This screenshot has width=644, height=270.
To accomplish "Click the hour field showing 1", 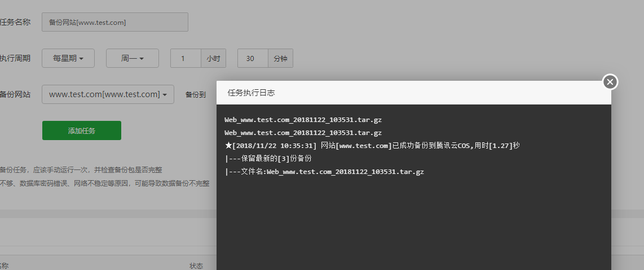I will (186, 58).
